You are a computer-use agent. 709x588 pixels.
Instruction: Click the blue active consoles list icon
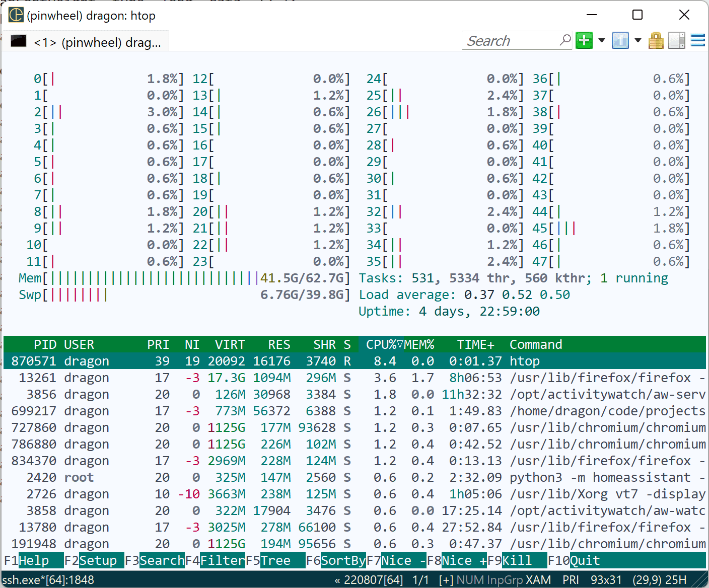coord(620,40)
